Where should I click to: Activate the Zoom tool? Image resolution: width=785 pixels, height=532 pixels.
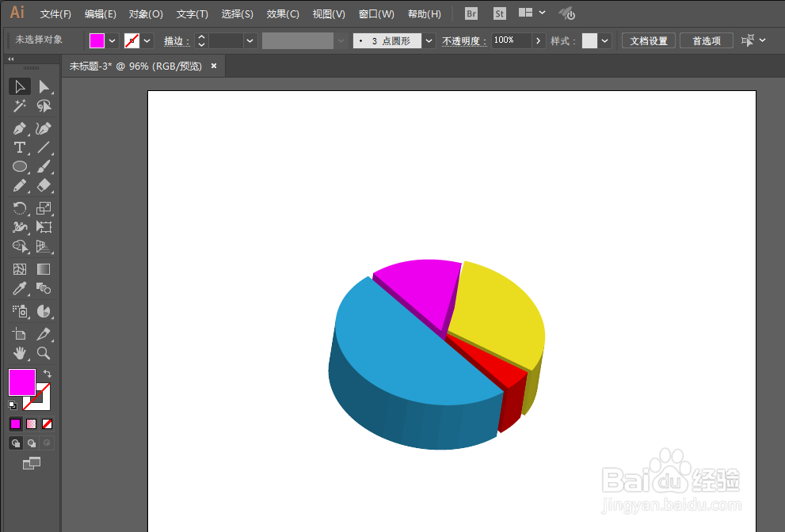[44, 353]
